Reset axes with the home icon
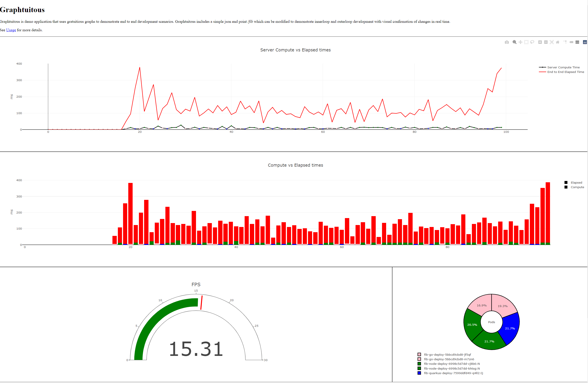The width and height of the screenshot is (588, 383). [558, 42]
